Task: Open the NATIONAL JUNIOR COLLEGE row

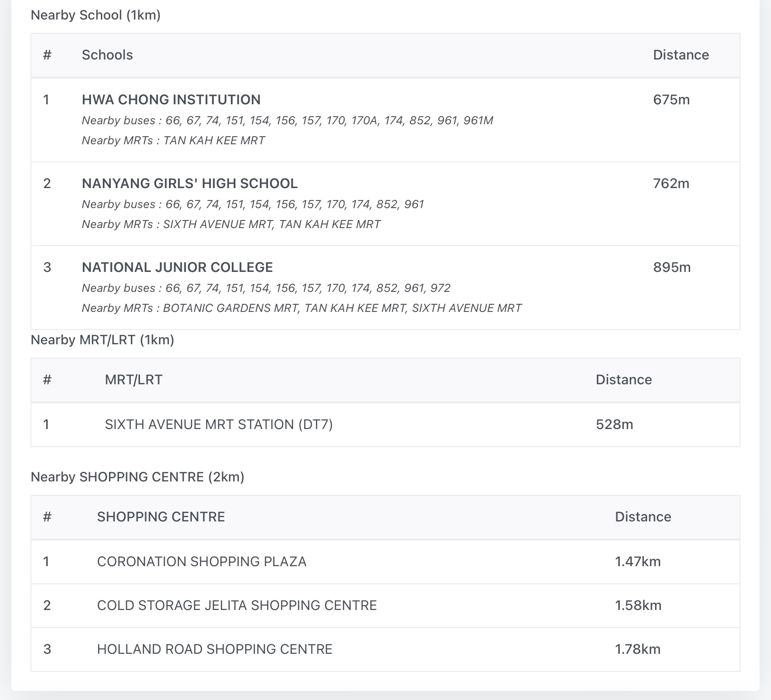Action: pos(177,267)
